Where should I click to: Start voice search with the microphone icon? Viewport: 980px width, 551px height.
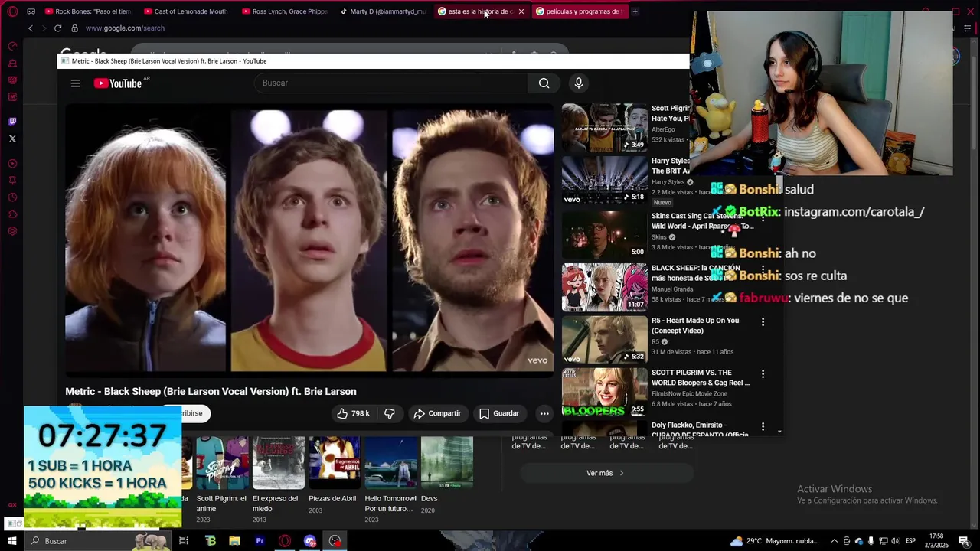pyautogui.click(x=579, y=83)
